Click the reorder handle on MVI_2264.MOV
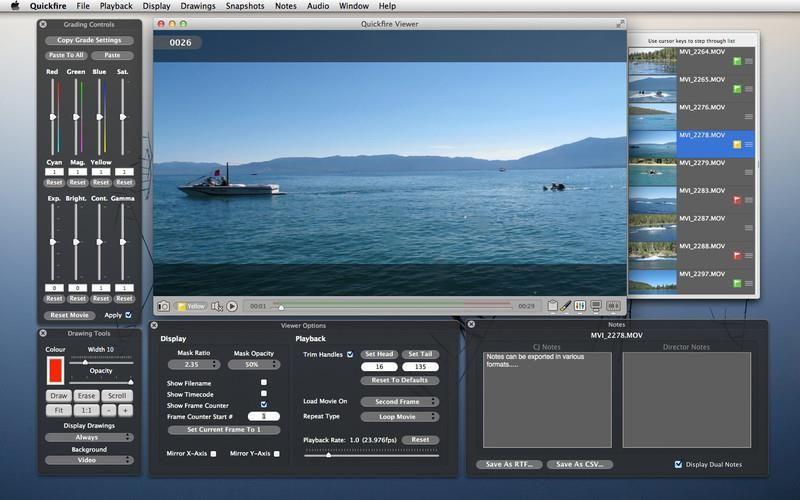Viewport: 800px width, 500px height. click(748, 61)
